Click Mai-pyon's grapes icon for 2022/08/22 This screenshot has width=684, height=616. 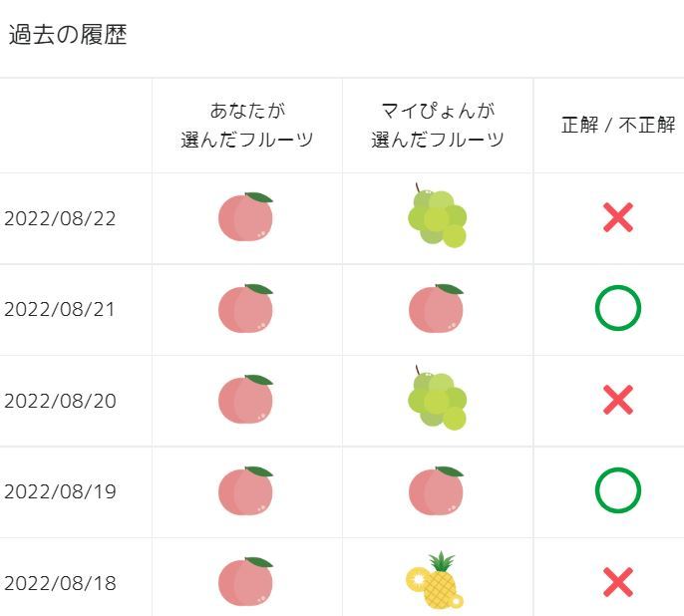(437, 215)
